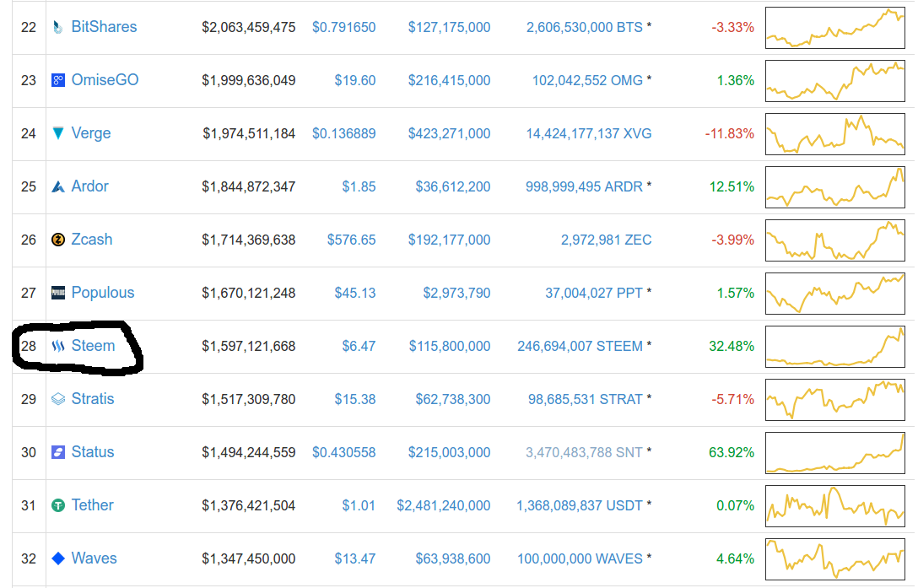Viewport: 918px width, 588px height.
Task: Click the Verge coin logo icon
Action: (58, 133)
